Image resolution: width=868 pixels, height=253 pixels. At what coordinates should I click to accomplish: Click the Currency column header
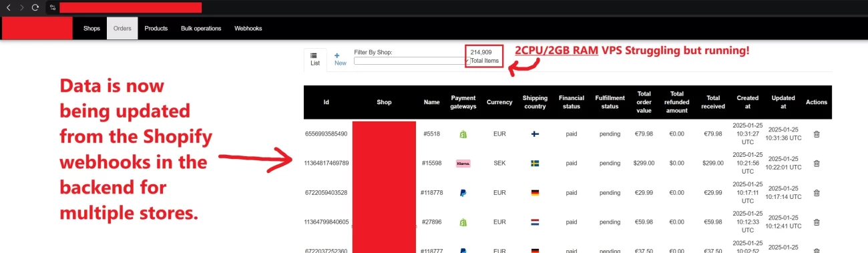point(499,102)
